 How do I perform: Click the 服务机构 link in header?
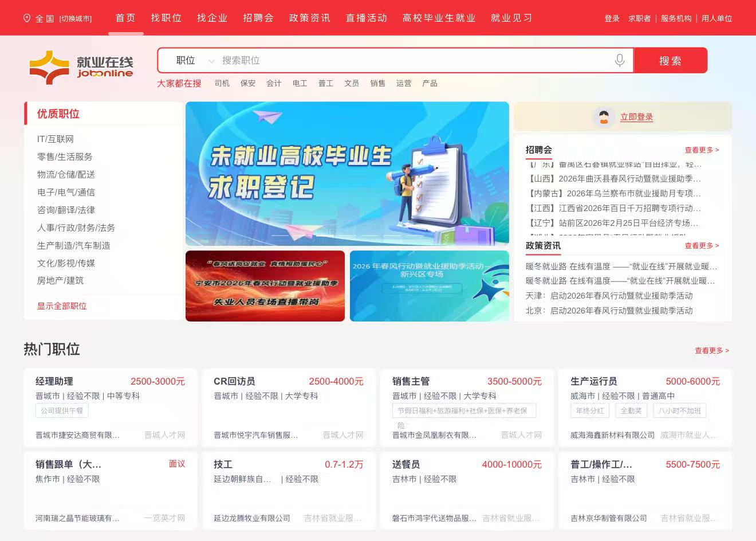pyautogui.click(x=676, y=18)
